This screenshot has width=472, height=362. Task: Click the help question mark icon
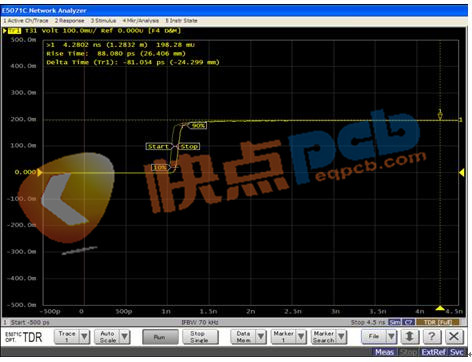[431, 337]
